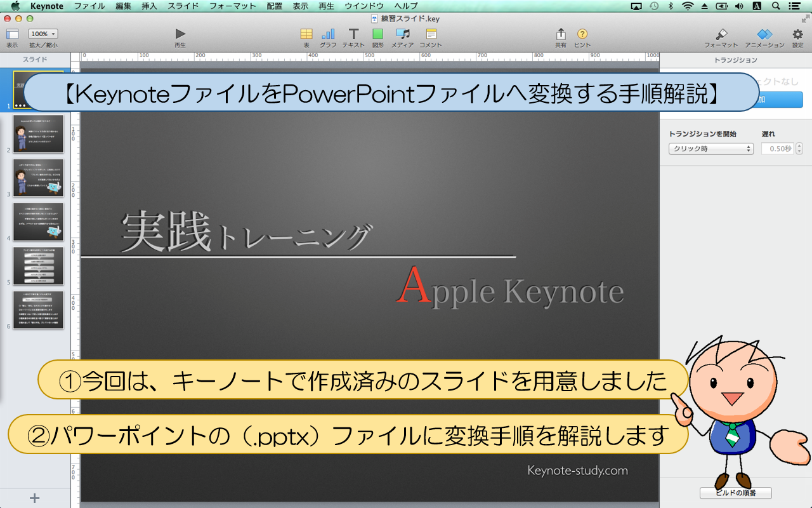Open the 表示 menu in menu bar
812x508 pixels.
tap(301, 6)
